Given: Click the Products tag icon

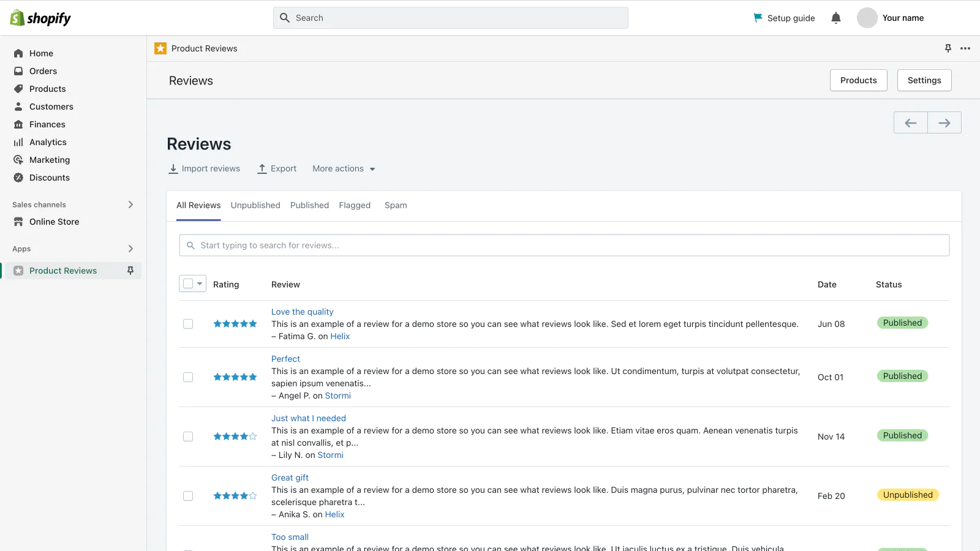Looking at the screenshot, I should pos(18,89).
